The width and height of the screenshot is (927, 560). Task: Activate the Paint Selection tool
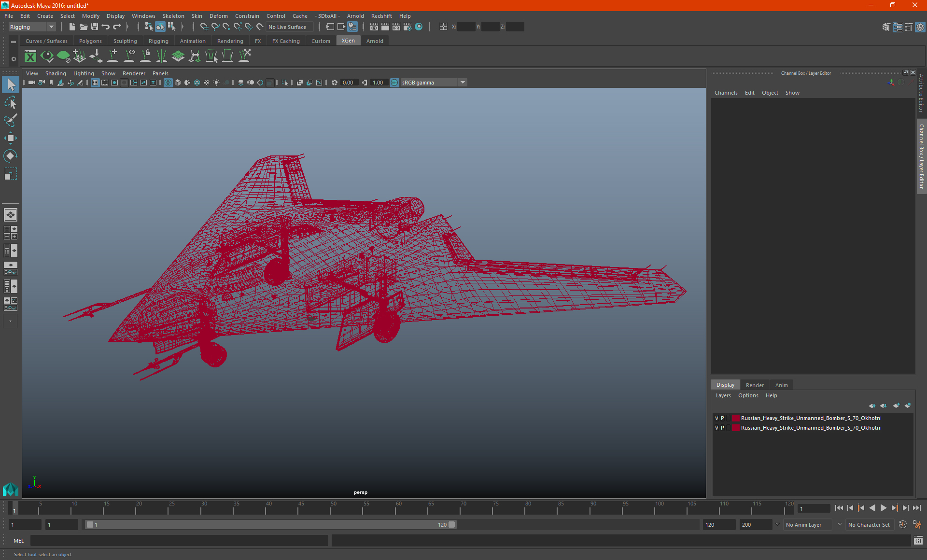tap(11, 120)
